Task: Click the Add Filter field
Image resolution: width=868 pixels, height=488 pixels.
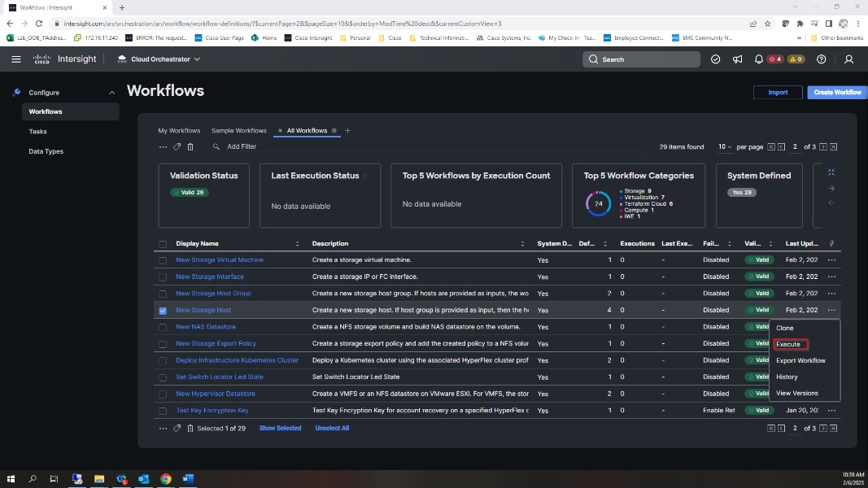Action: tap(242, 146)
